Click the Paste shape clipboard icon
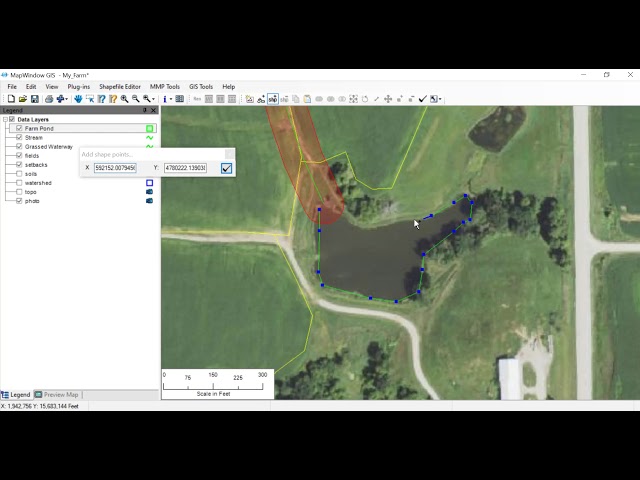This screenshot has height=480, width=640. tap(307, 99)
